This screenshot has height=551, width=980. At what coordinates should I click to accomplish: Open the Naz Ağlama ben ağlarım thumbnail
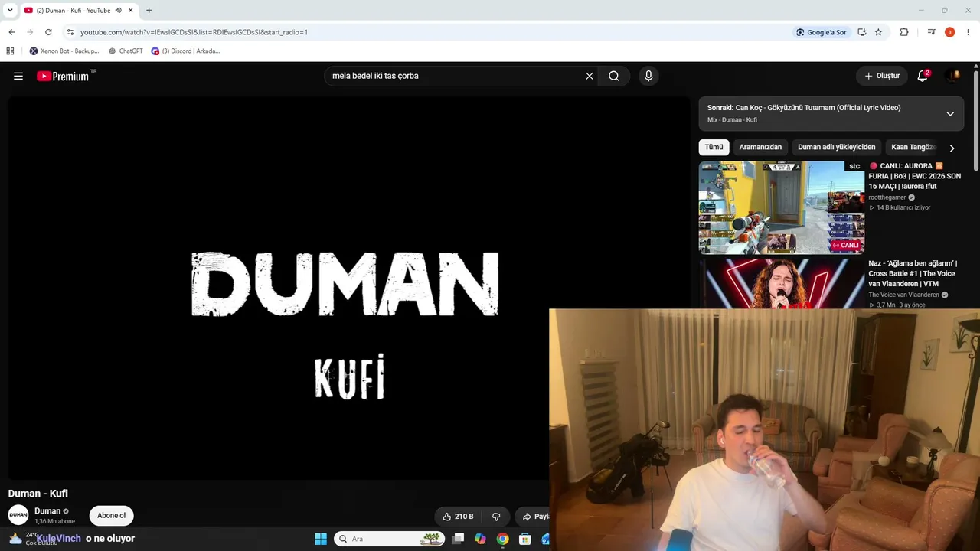click(x=782, y=284)
